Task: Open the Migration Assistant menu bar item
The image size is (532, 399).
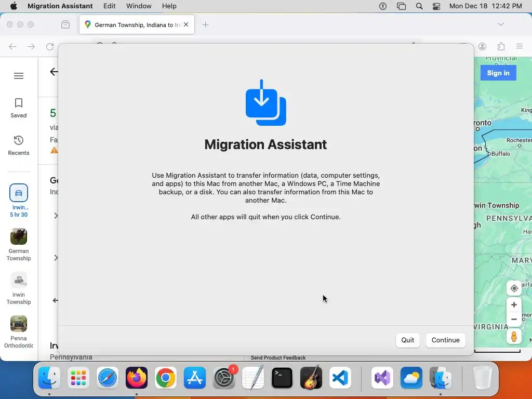Action: pyautogui.click(x=60, y=6)
